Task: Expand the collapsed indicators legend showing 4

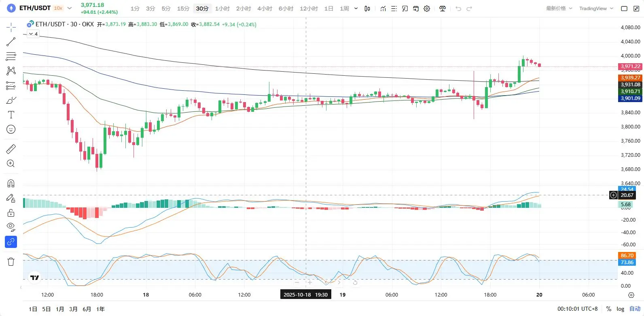Action: pos(33,34)
